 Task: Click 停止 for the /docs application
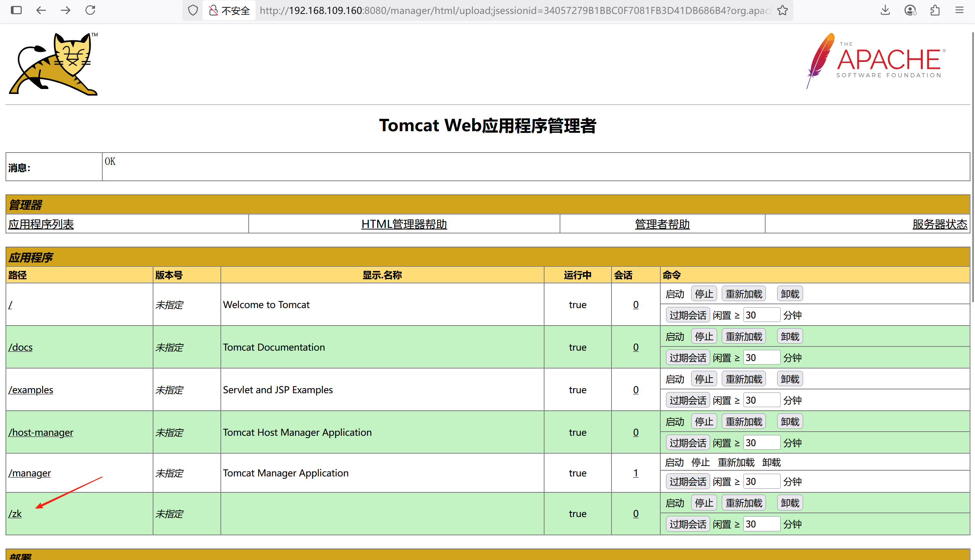(x=704, y=336)
